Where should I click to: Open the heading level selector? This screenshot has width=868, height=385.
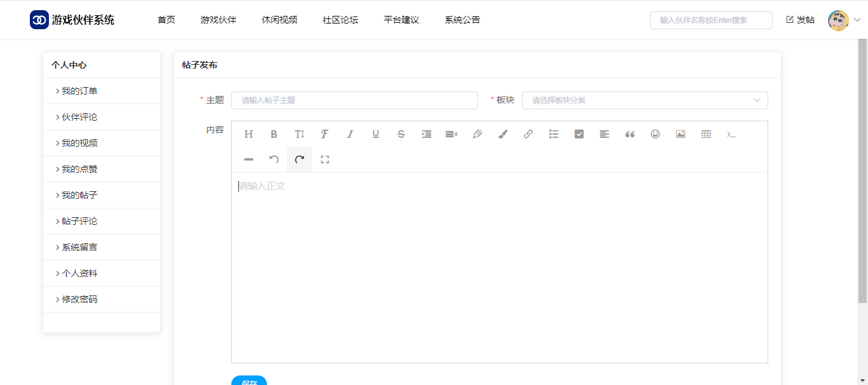tap(248, 134)
